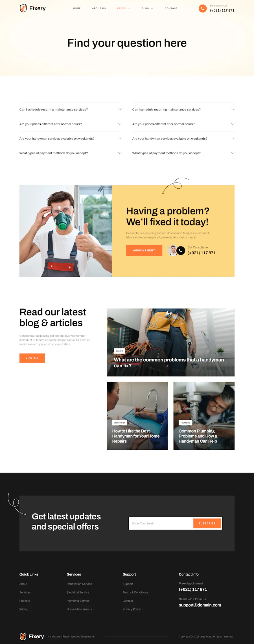
Task: Click the Insight tag on the blog image
Action: click(x=119, y=351)
